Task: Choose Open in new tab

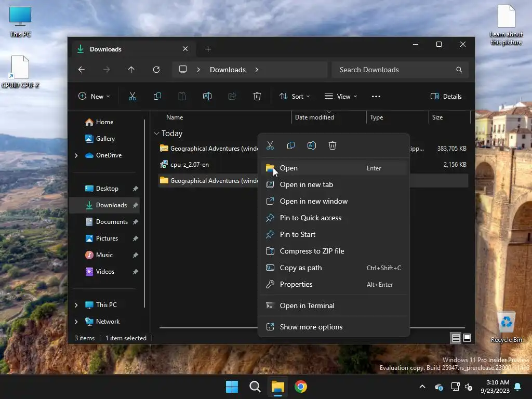Action: 334,184
